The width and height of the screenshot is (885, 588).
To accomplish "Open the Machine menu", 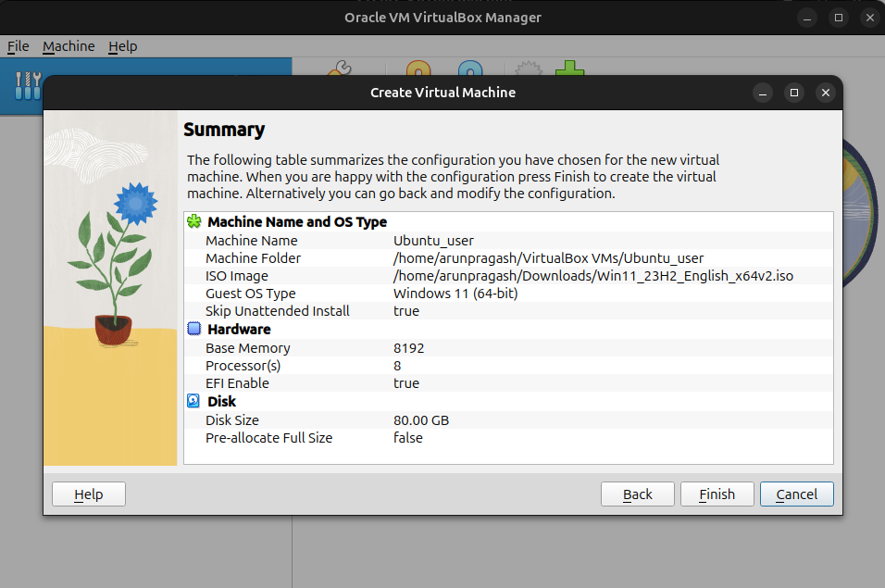I will click(69, 46).
